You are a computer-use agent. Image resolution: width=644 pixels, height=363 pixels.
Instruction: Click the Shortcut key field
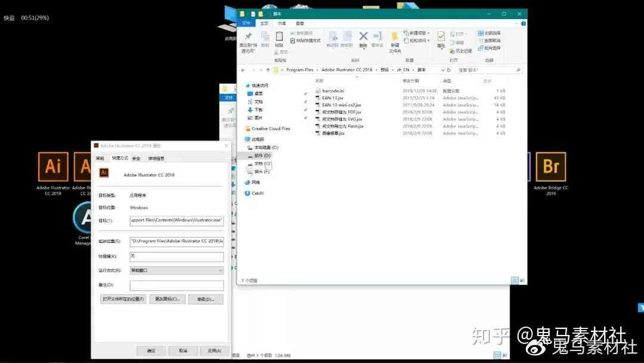pos(177,257)
